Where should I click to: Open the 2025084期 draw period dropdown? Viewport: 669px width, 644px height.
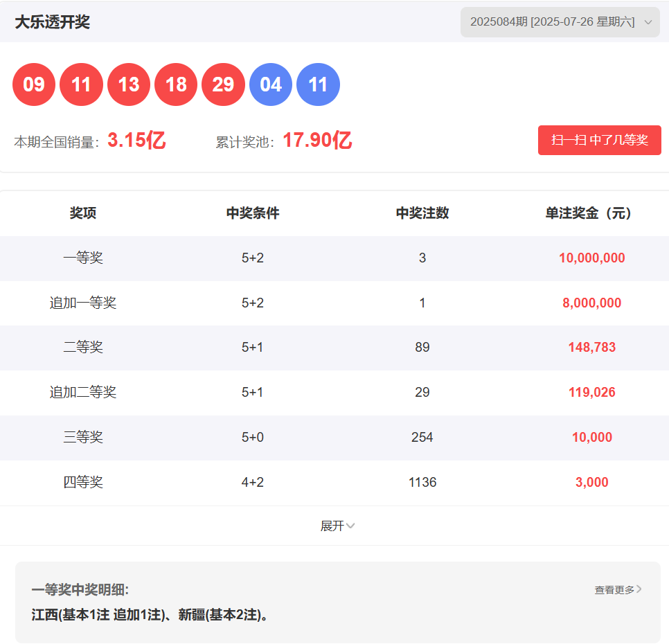pos(560,22)
